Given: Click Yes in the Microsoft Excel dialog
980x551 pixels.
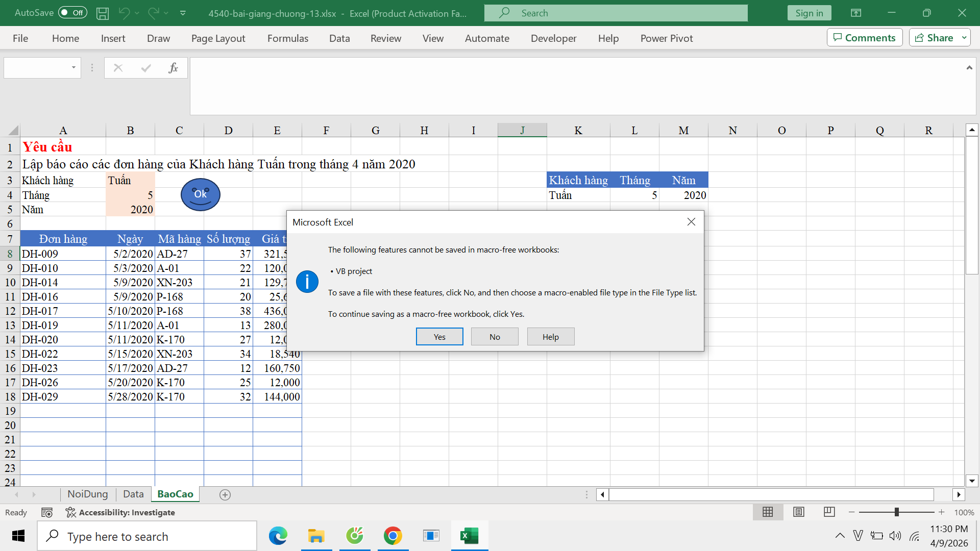Looking at the screenshot, I should tap(439, 337).
